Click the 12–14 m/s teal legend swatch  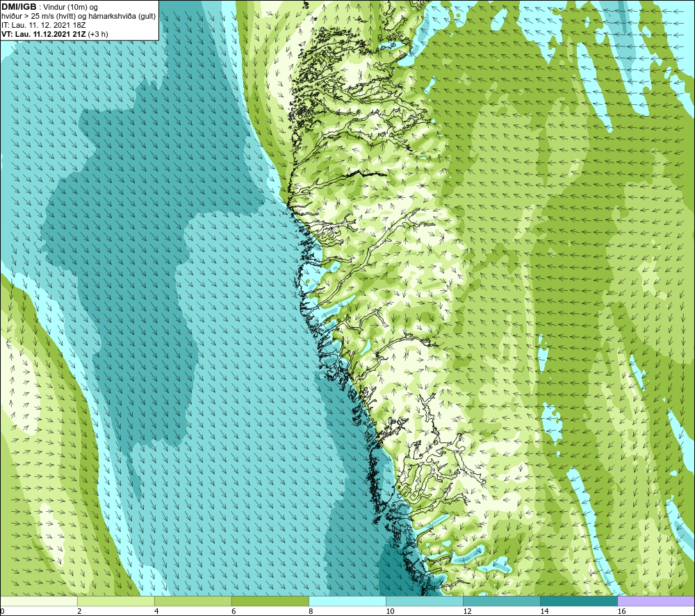pyautogui.click(x=501, y=601)
